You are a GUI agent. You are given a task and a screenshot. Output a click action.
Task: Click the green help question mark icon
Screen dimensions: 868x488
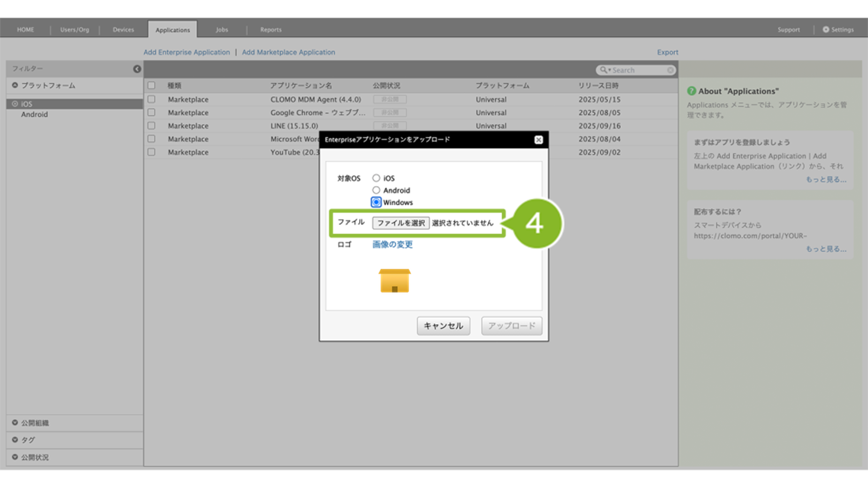click(691, 91)
